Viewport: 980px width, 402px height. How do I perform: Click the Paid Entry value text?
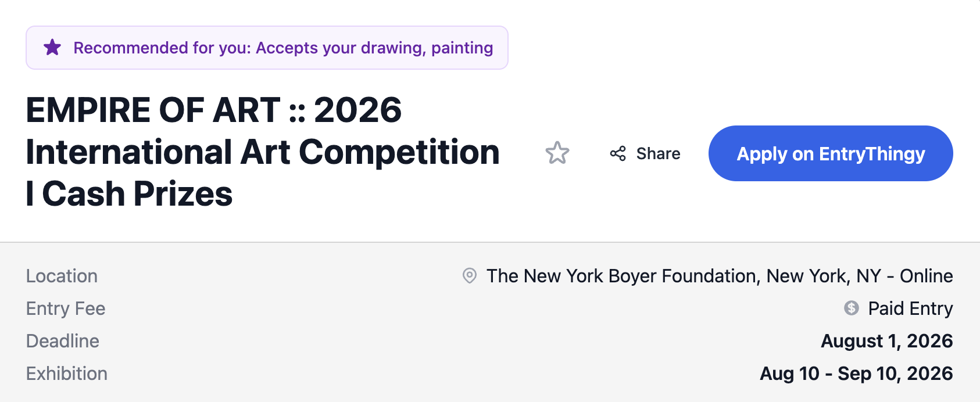(910, 308)
